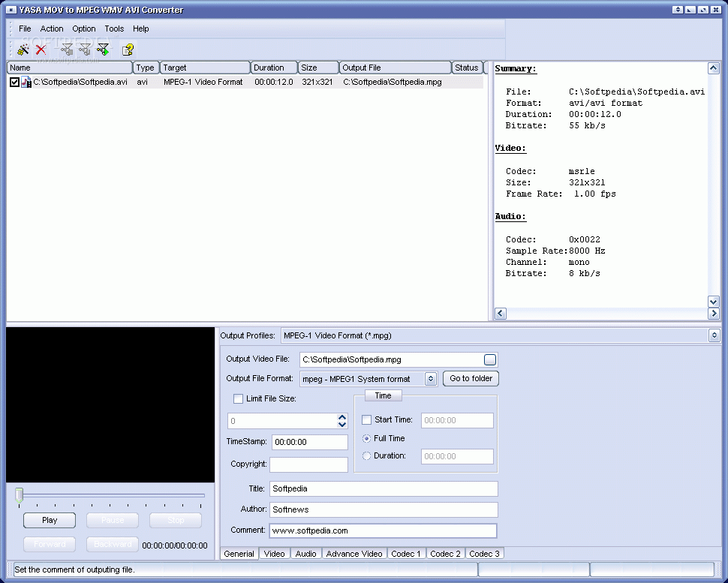Uncheck the Softpedia.avi file checkbox
The width and height of the screenshot is (728, 583).
[14, 82]
